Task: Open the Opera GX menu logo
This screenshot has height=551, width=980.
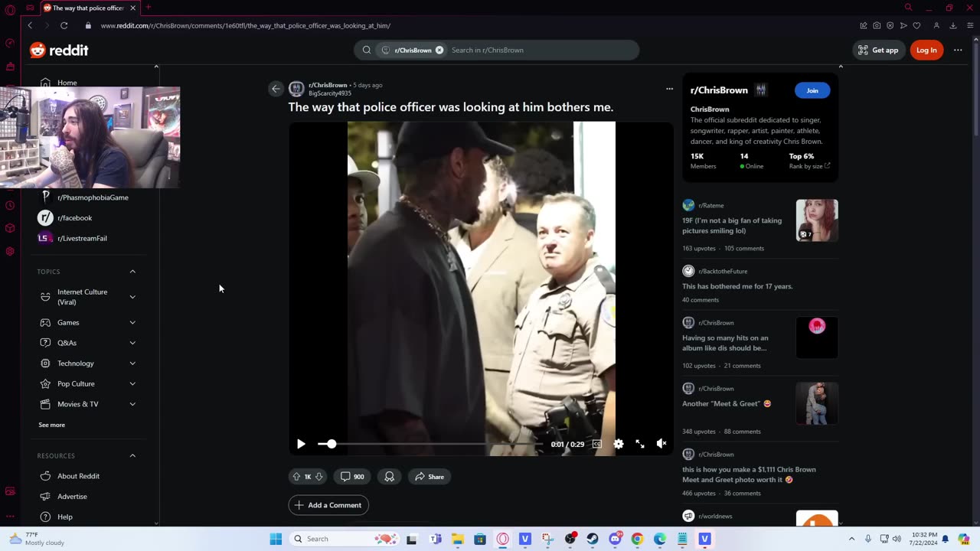Action: pyautogui.click(x=10, y=10)
